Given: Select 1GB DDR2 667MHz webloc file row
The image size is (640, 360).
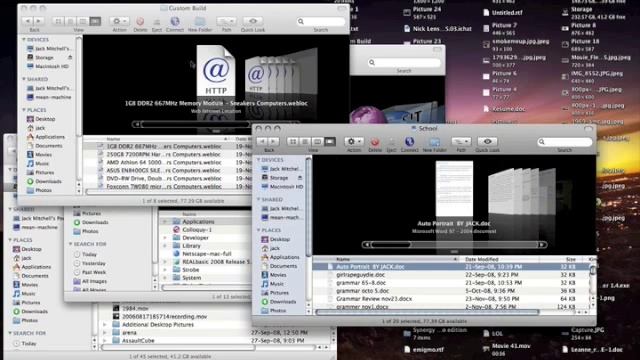Looking at the screenshot, I should (167, 146).
